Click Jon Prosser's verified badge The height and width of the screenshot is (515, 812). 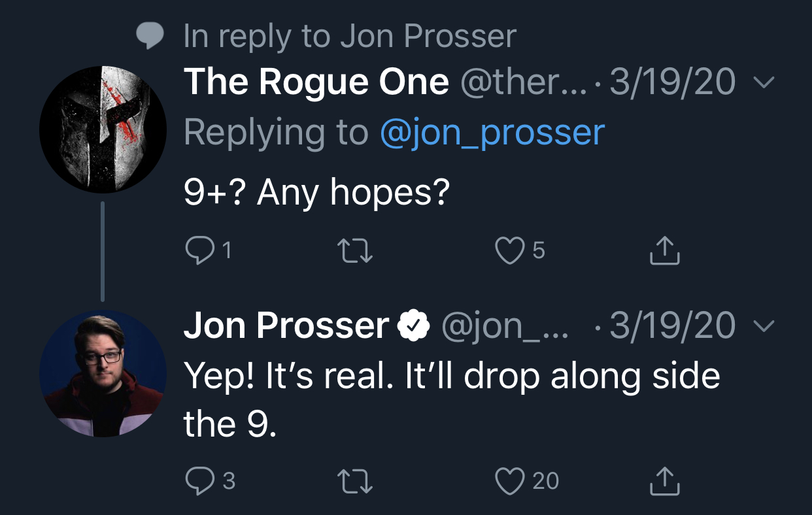click(x=413, y=326)
